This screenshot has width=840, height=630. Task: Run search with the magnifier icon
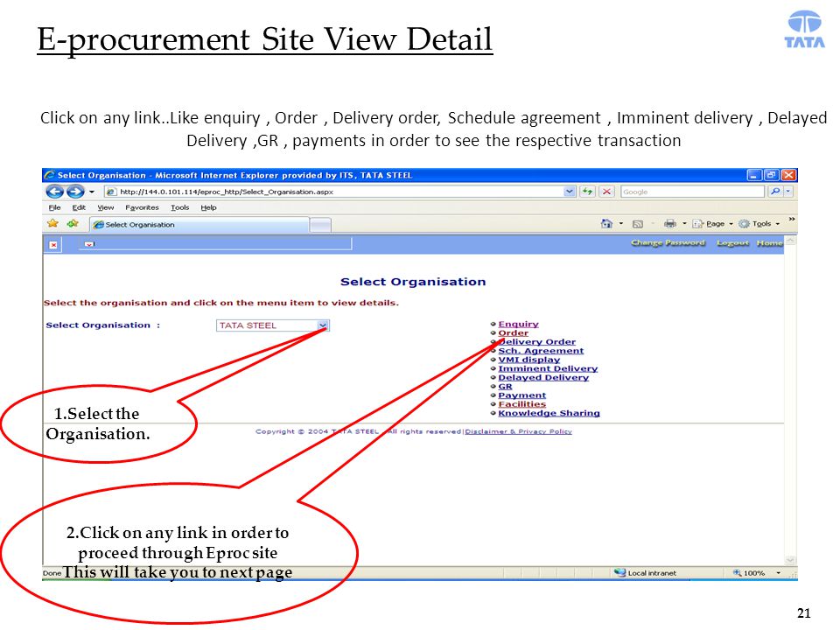click(x=774, y=192)
